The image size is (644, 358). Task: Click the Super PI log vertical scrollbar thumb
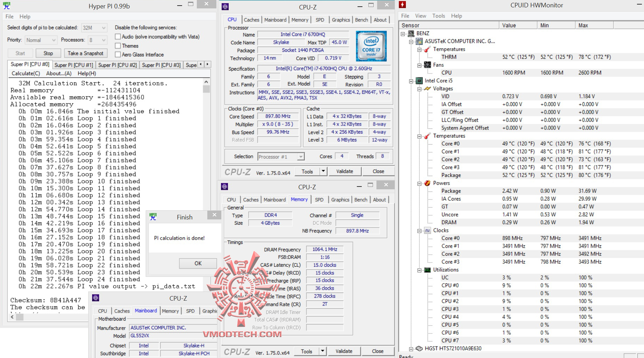[x=206, y=89]
